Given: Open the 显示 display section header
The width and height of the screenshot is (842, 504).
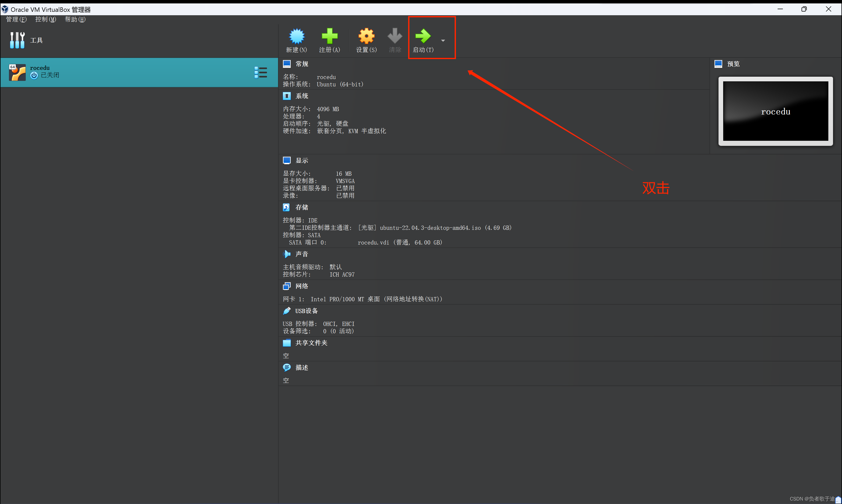Looking at the screenshot, I should [302, 160].
